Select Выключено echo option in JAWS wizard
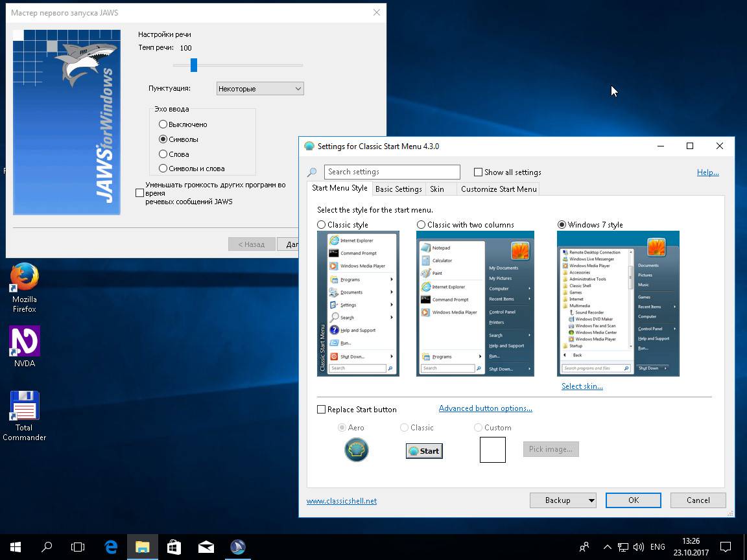The width and height of the screenshot is (747, 560). point(163,124)
